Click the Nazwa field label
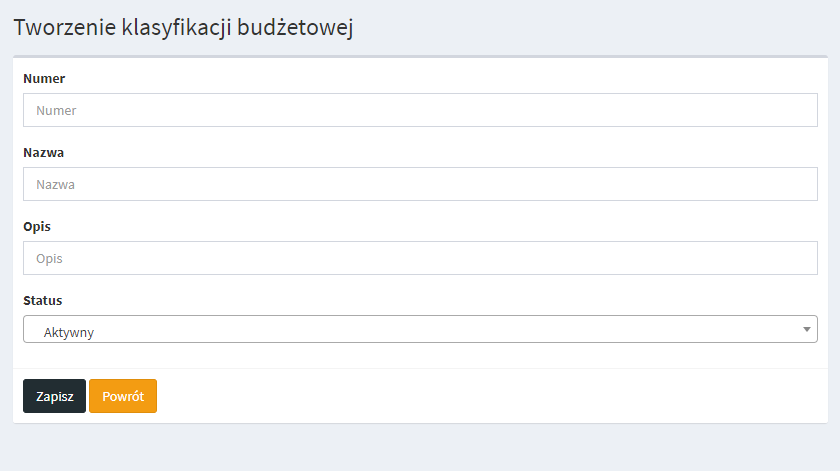This screenshot has width=840, height=471. pyautogui.click(x=43, y=152)
